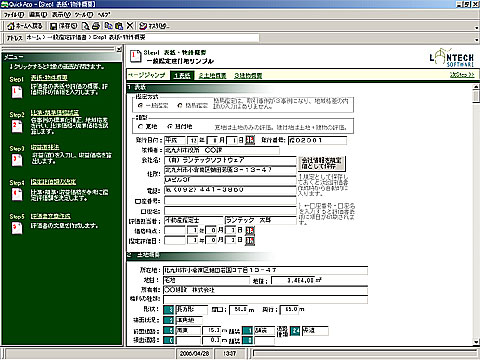Open the ツール(T) menu

click(84, 15)
